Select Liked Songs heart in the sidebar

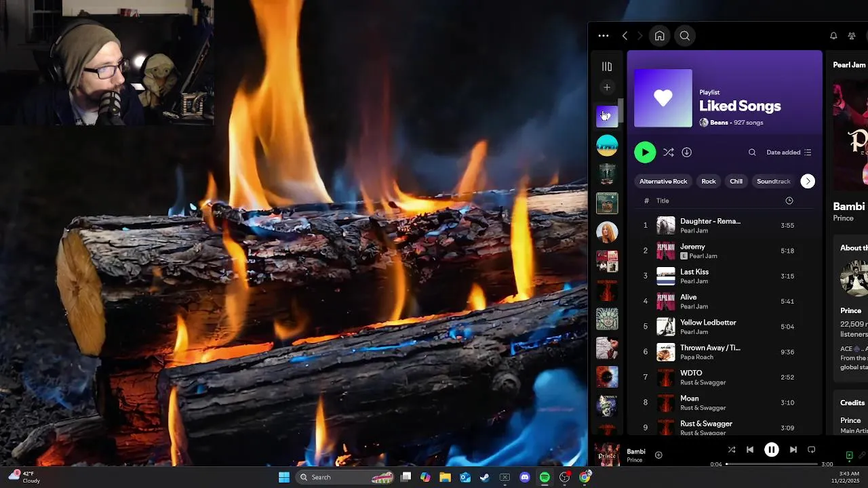click(607, 117)
